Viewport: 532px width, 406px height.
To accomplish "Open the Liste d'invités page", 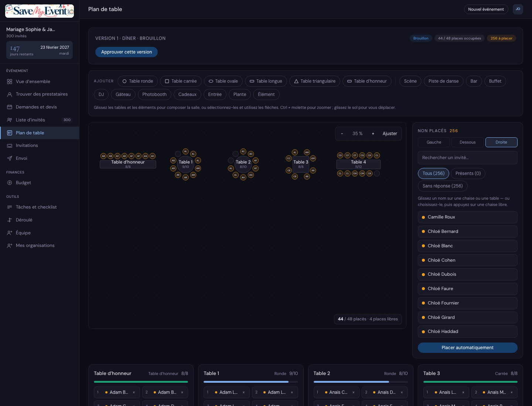I will point(40,120).
